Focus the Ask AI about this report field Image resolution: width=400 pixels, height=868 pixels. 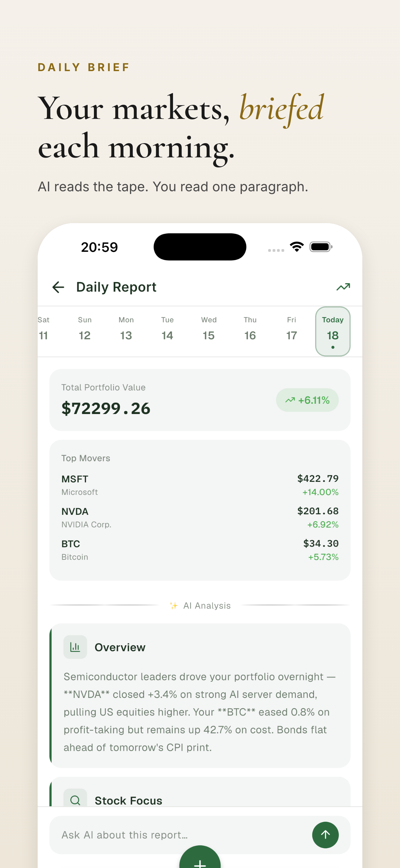(x=179, y=835)
